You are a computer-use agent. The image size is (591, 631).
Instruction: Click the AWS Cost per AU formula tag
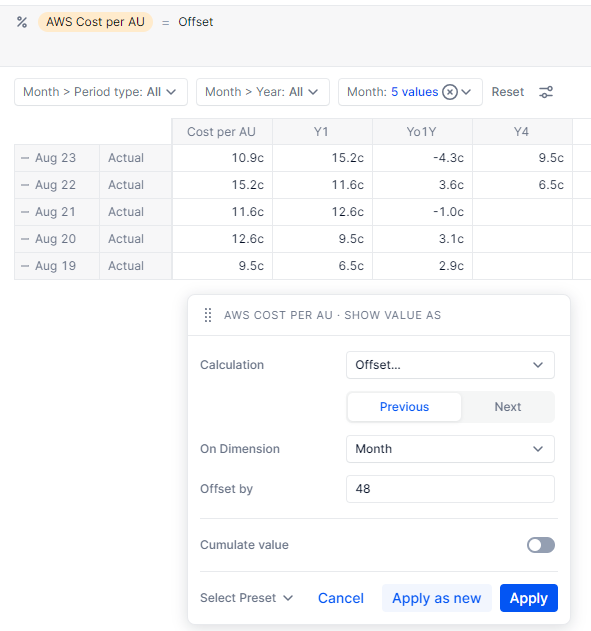click(x=95, y=22)
